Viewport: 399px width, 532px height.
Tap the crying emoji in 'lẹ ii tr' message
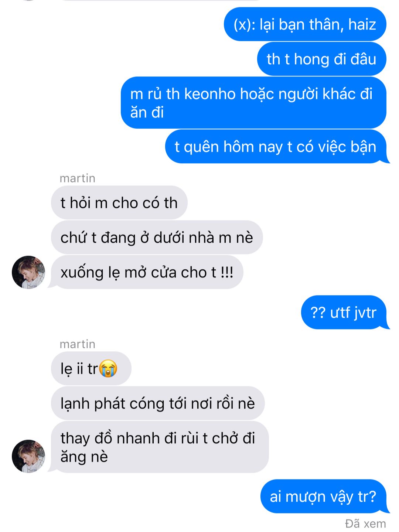coord(108,368)
